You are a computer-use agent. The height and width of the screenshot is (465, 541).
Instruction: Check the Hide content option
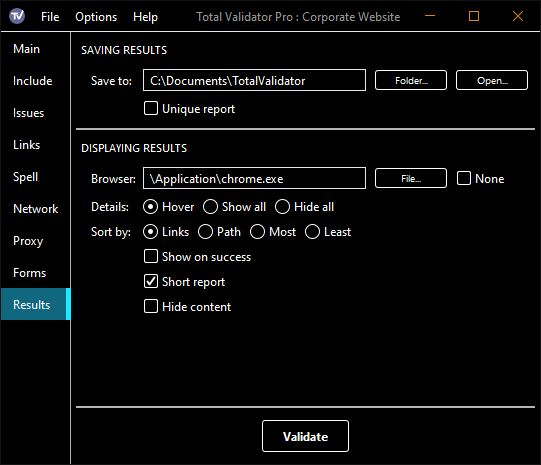151,306
